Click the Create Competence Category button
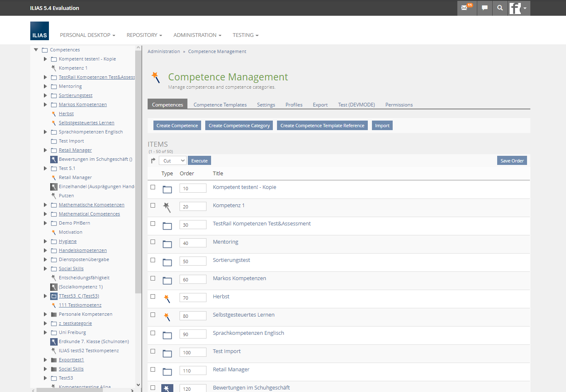Viewport: 566px width, 392px height. [x=239, y=126]
